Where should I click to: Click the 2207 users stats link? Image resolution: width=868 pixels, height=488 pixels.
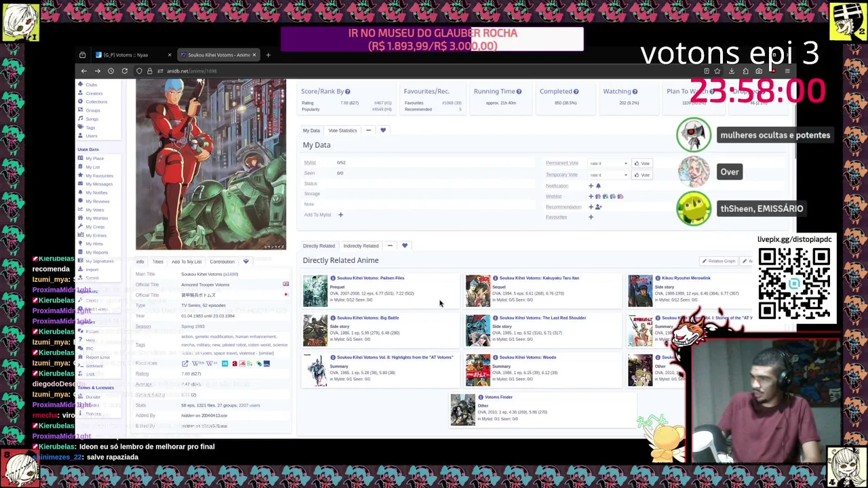click(x=250, y=405)
